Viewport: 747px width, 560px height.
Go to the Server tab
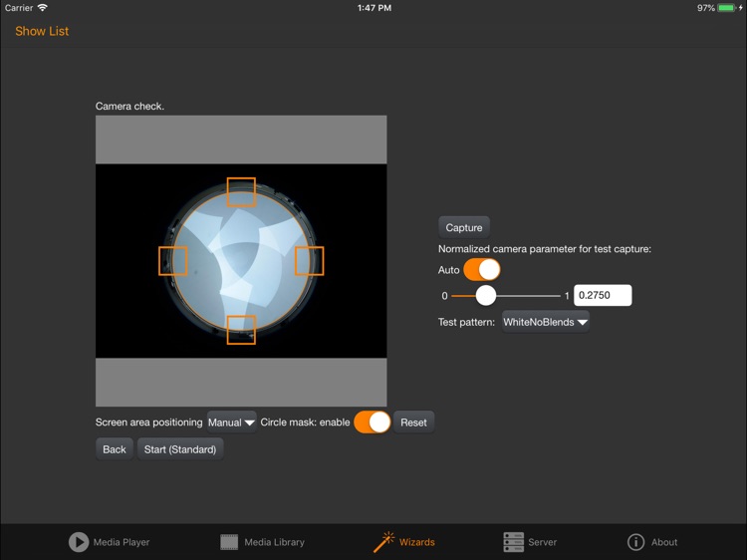pyautogui.click(x=530, y=542)
